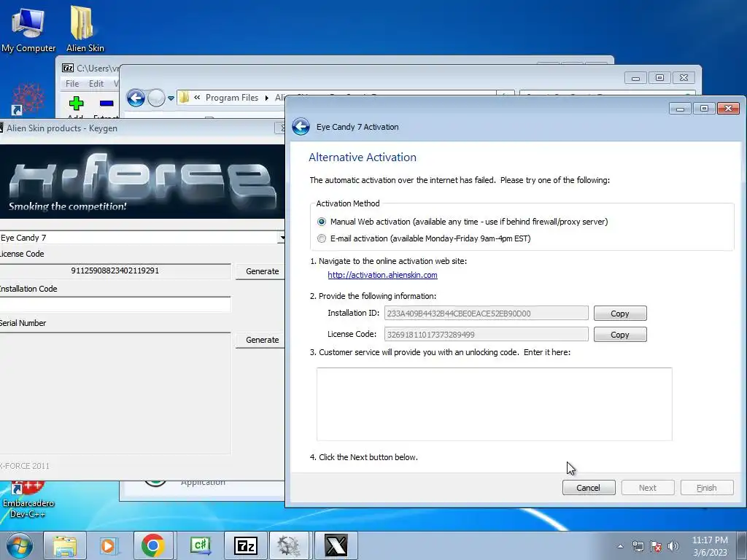
Task: Click the Program Files breadcrumb in Explorer
Action: pos(231,98)
